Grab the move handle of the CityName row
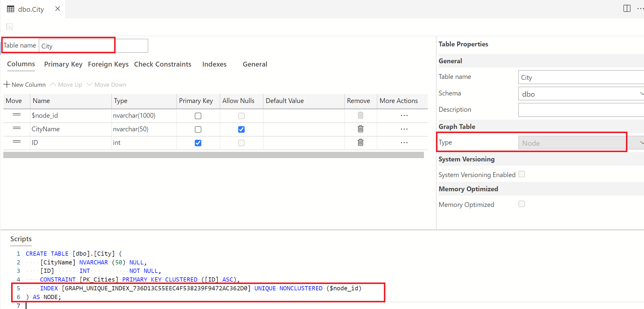Screen dimensions: 644x309 coord(17,128)
